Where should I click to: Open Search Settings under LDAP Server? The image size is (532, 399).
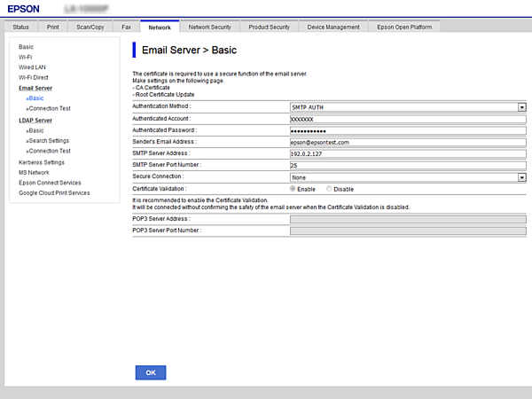48,140
